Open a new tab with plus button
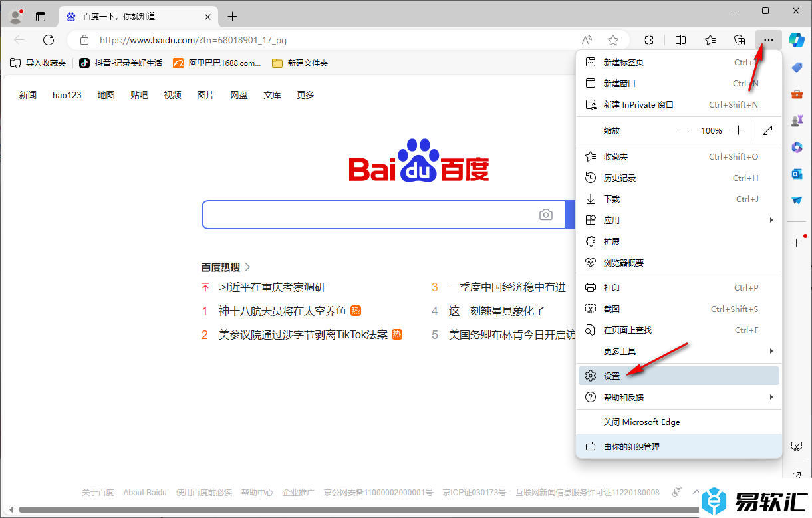Image resolution: width=812 pixels, height=518 pixels. click(232, 17)
